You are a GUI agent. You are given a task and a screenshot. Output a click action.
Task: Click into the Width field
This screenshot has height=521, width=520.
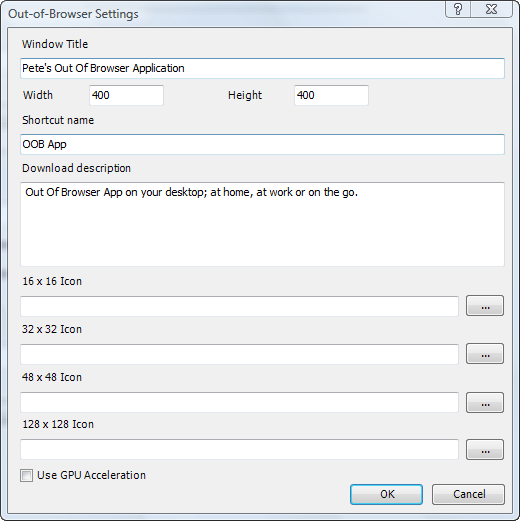pyautogui.click(x=126, y=95)
